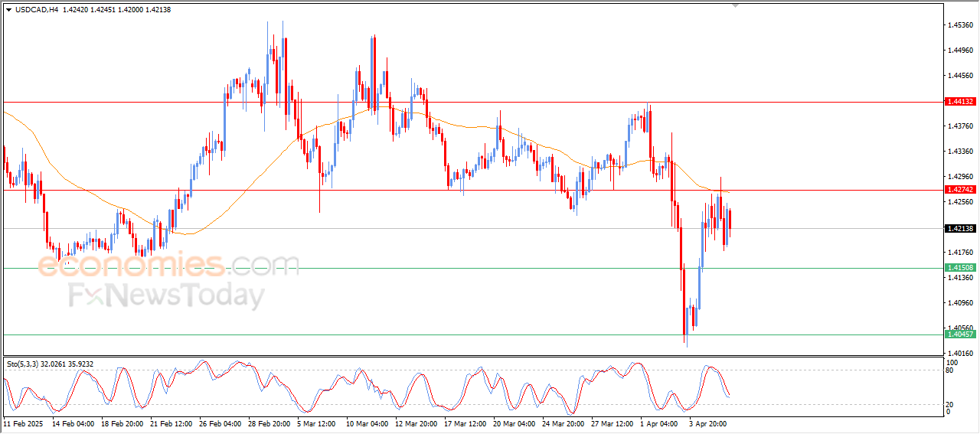Viewport: 980px width, 434px height.
Task: Click the 1.41360 price scale value
Action: tap(961, 278)
